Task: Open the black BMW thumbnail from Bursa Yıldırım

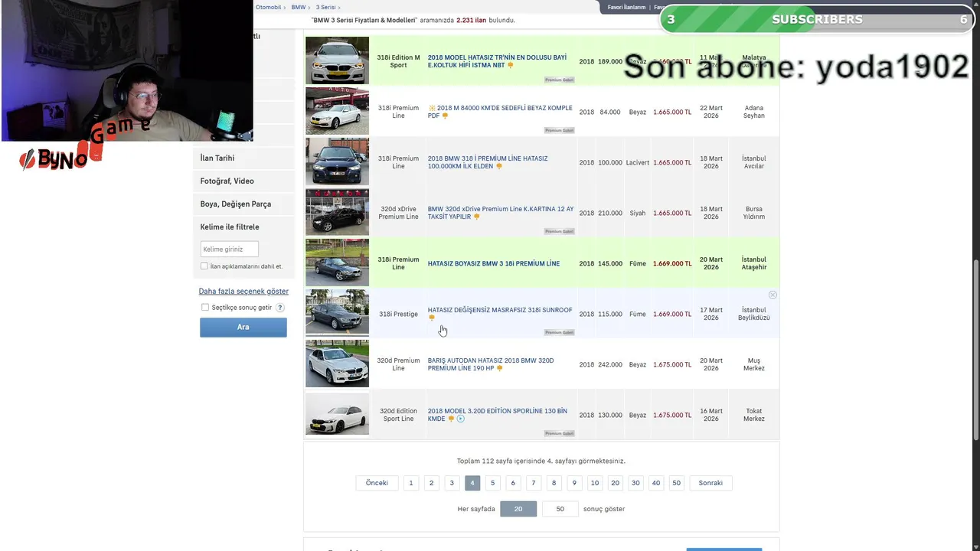Action: click(338, 212)
